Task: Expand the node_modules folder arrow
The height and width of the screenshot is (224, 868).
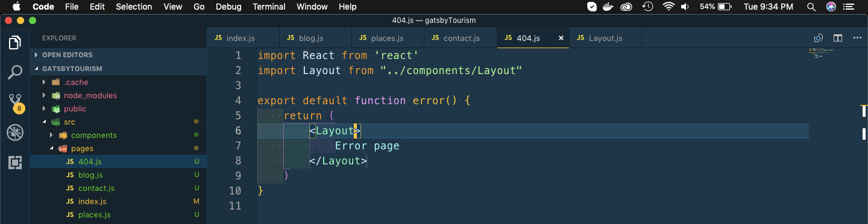Action: point(44,96)
